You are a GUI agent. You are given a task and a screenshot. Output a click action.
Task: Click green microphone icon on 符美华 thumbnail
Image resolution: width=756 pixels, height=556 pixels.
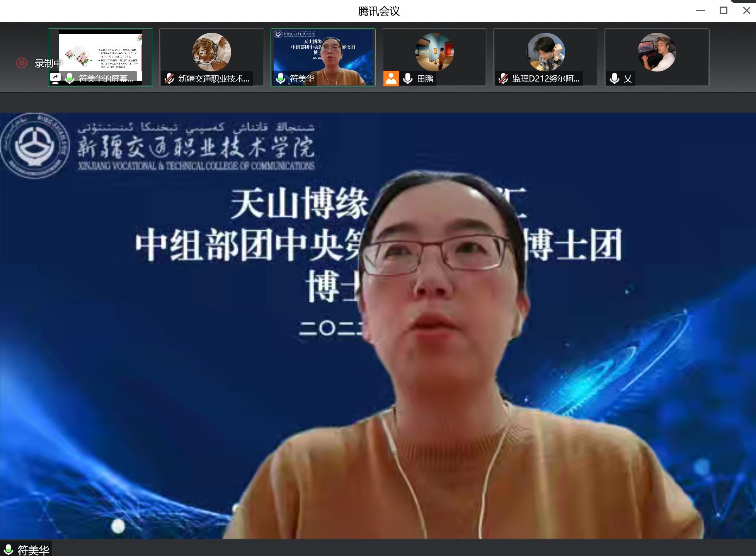tap(281, 79)
